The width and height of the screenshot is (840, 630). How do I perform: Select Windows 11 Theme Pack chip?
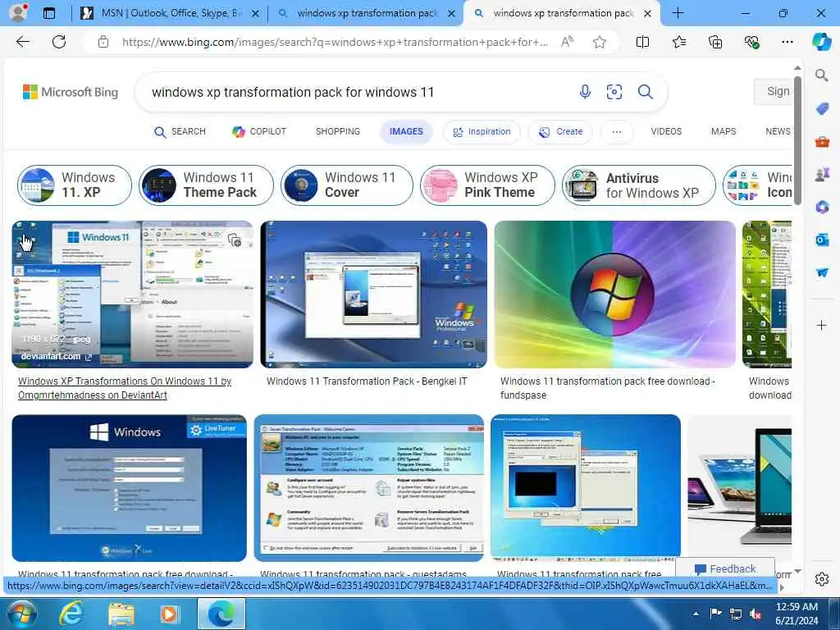coord(206,185)
